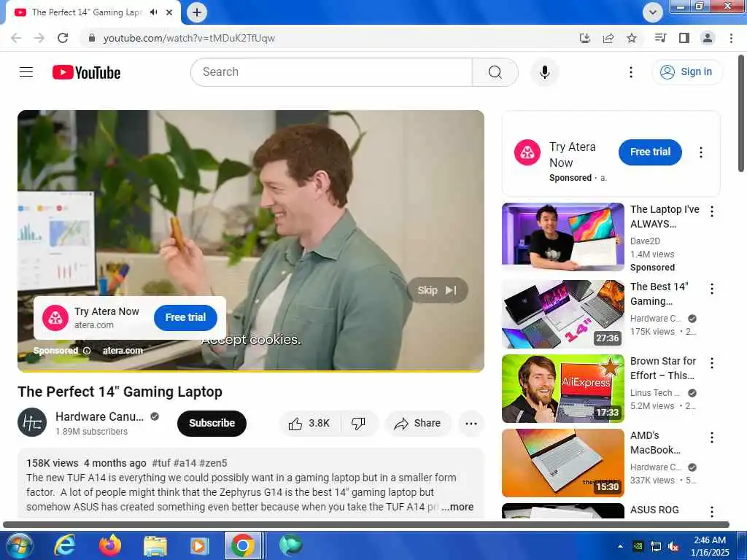The width and height of the screenshot is (747, 560).
Task: Open Chrome profile avatar
Action: pos(708,38)
